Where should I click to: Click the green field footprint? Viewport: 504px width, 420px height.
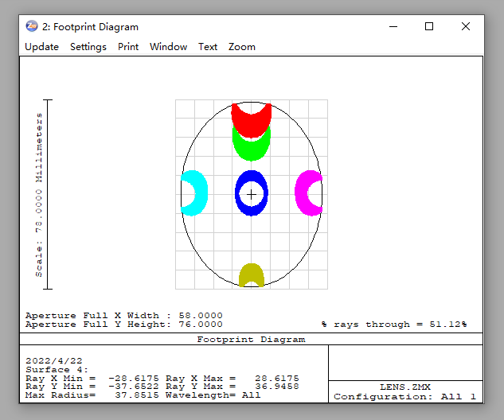click(252, 151)
